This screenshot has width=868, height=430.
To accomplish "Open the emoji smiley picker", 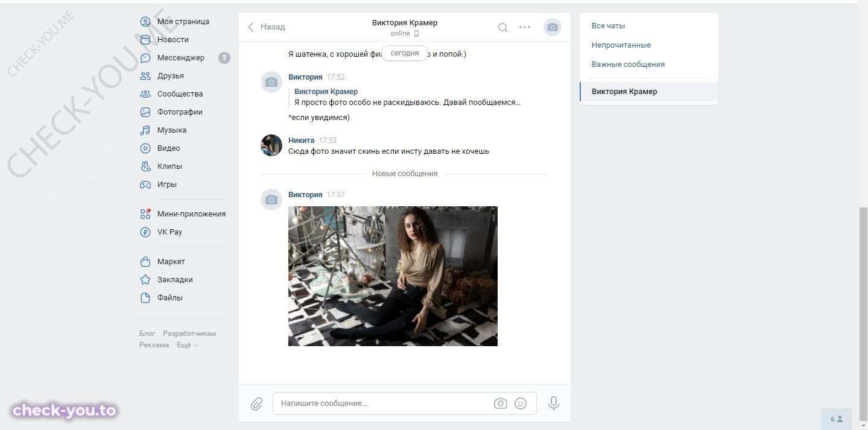I will (521, 403).
